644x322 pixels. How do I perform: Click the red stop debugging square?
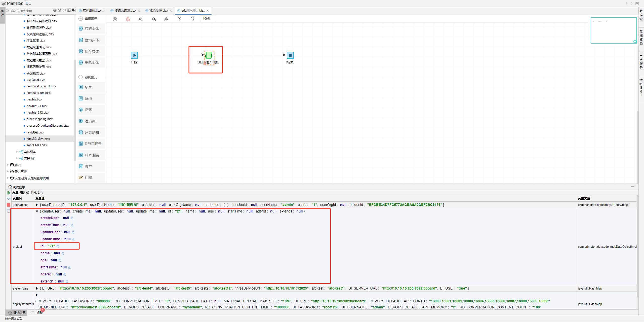point(9,205)
